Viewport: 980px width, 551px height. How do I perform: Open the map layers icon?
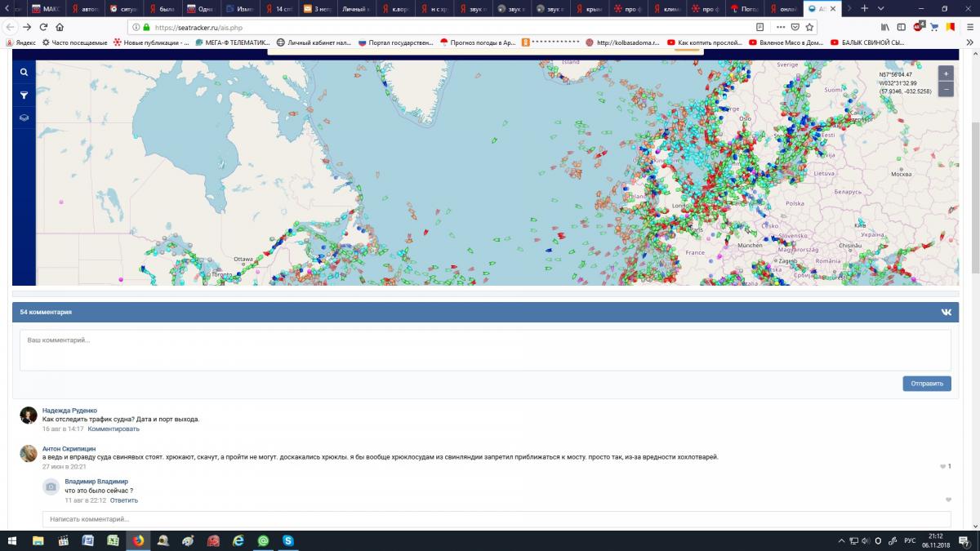click(24, 118)
